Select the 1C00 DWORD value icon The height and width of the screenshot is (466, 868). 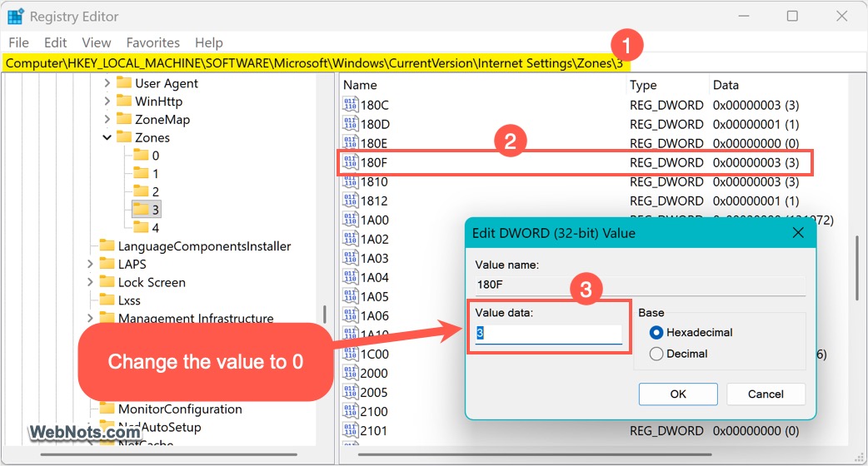(351, 354)
